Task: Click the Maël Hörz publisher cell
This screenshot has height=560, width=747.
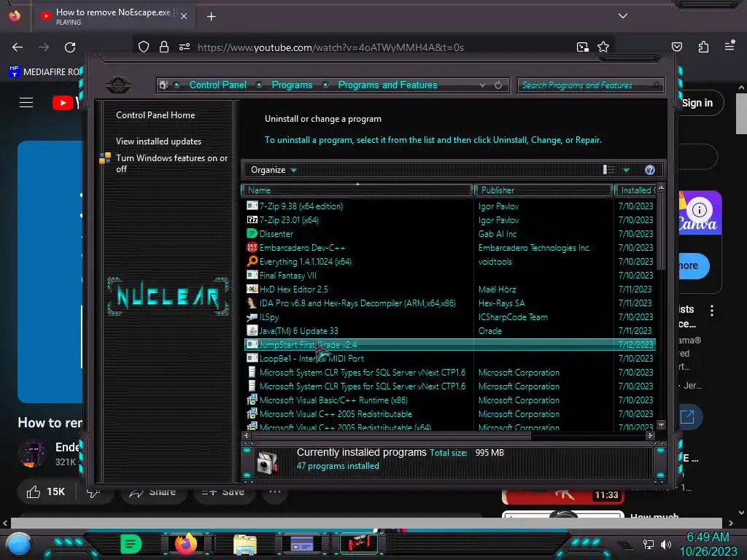Action: (498, 289)
